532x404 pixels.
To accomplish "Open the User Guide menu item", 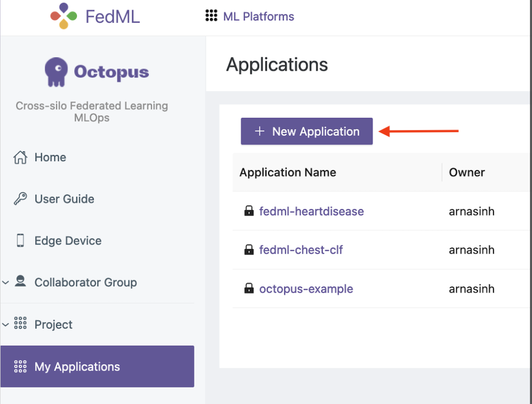I will 64,199.
